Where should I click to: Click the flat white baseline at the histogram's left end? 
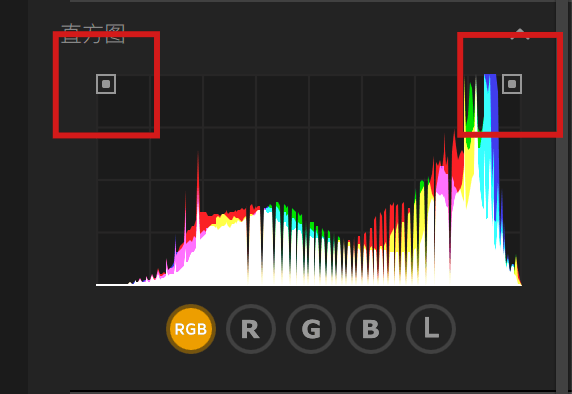click(x=112, y=284)
